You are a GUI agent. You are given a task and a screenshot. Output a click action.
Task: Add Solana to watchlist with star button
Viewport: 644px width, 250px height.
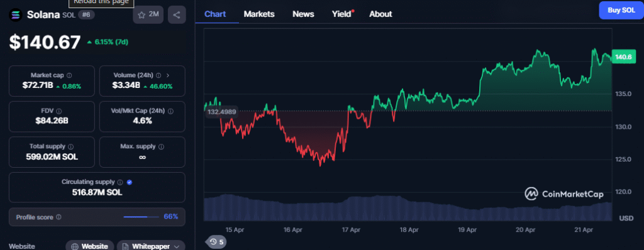(148, 15)
